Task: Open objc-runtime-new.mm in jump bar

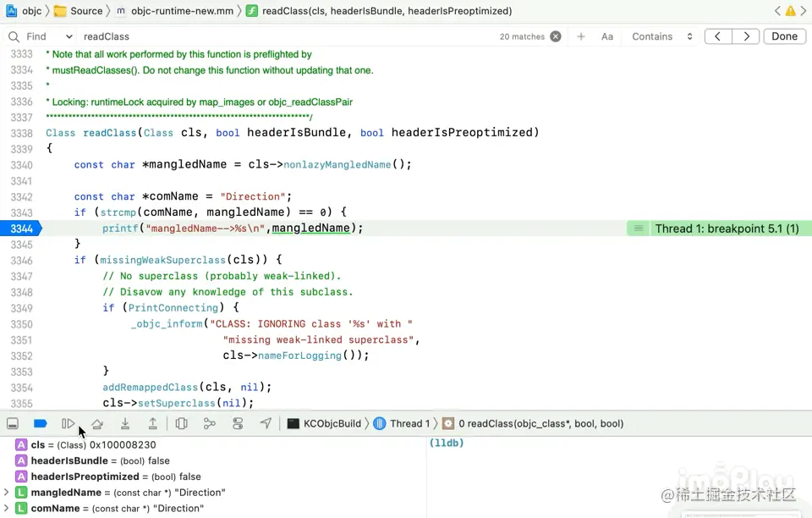Action: [x=174, y=11]
